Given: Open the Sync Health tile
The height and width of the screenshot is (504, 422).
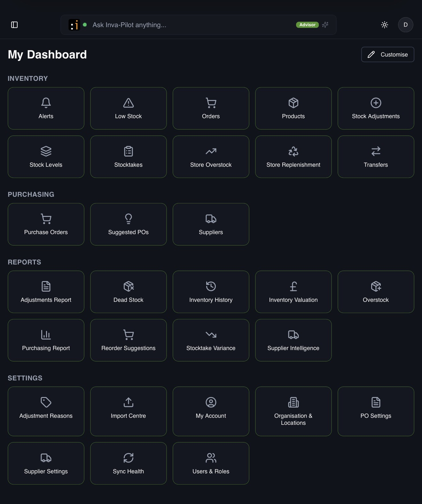Looking at the screenshot, I should 129,463.
